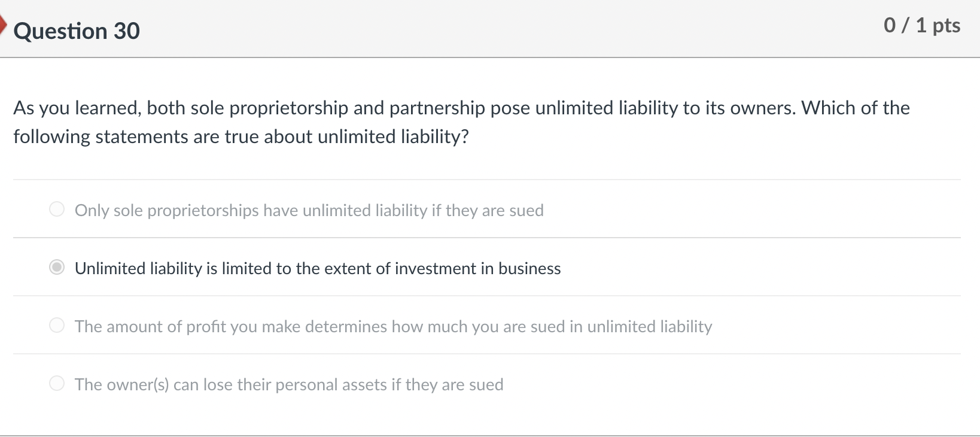Click the answer text about profit determining lawsuits
Viewport: 980px width, 437px height.
pyautogui.click(x=393, y=326)
